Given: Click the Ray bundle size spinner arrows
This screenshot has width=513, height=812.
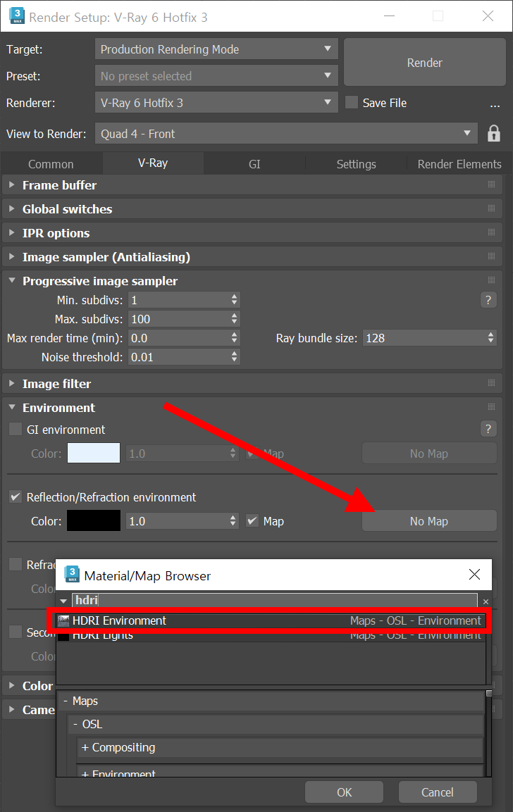Looking at the screenshot, I should (x=490, y=337).
